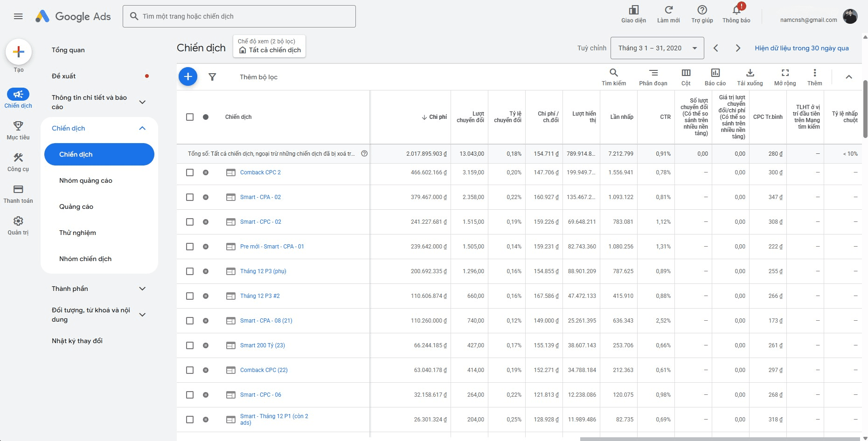Click the search campaigns input field
Viewport: 868px width, 441px height.
239,16
